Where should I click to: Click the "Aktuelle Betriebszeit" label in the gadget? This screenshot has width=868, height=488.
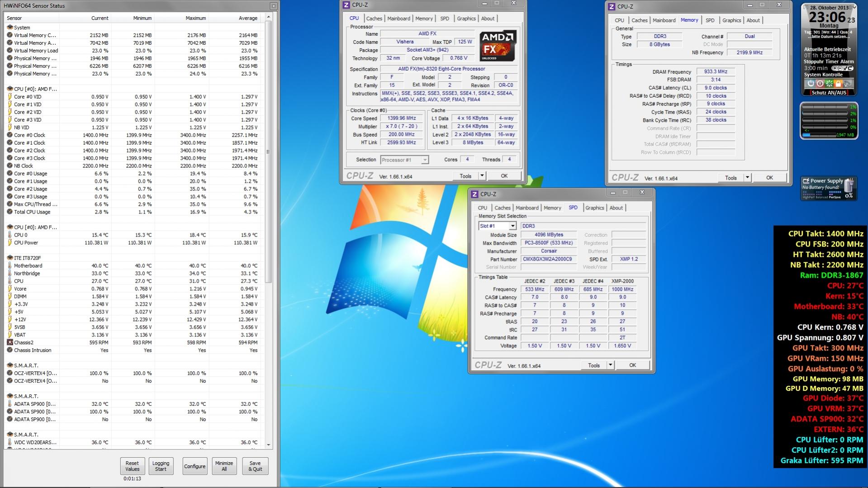(827, 49)
